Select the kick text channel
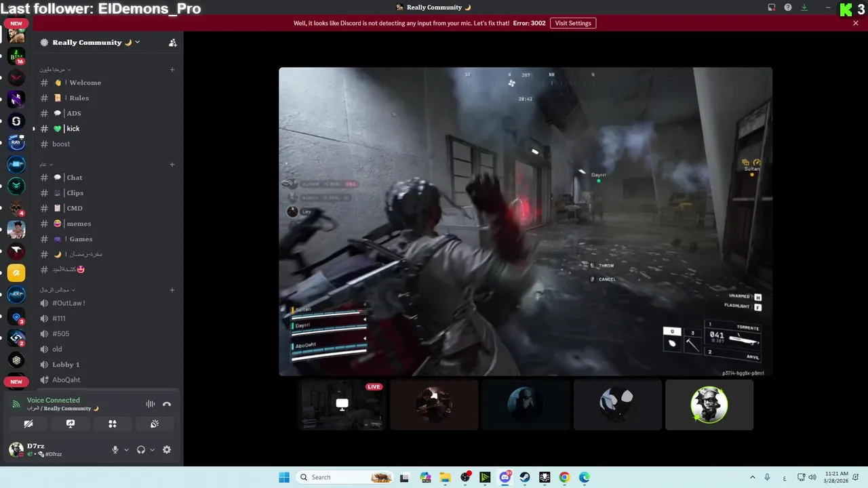 pos(107,129)
